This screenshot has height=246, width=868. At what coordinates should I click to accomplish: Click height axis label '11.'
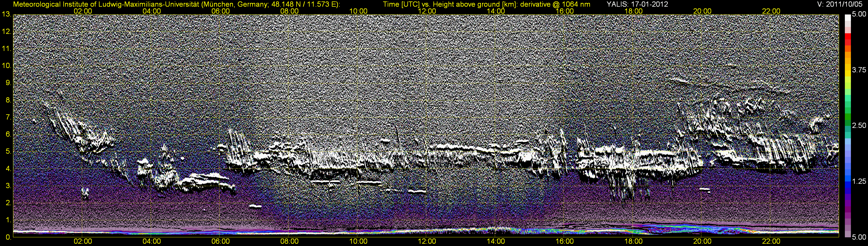(7, 49)
